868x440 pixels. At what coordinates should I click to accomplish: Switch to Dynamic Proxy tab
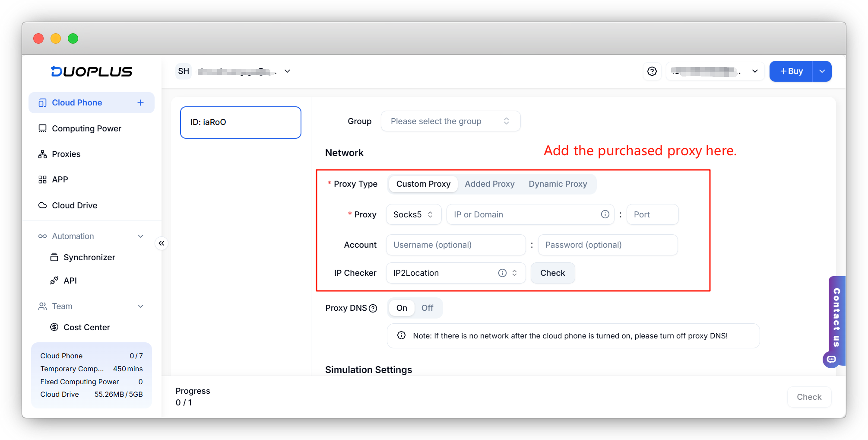pos(558,184)
